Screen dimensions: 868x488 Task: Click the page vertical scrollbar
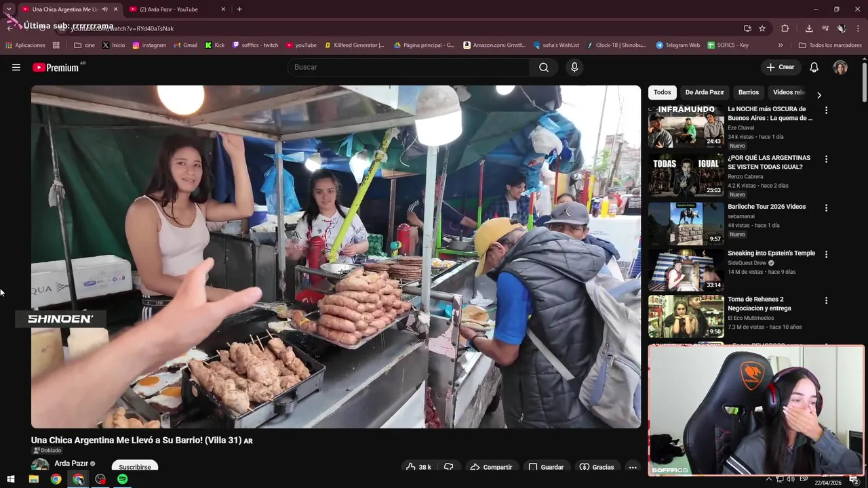(x=865, y=81)
